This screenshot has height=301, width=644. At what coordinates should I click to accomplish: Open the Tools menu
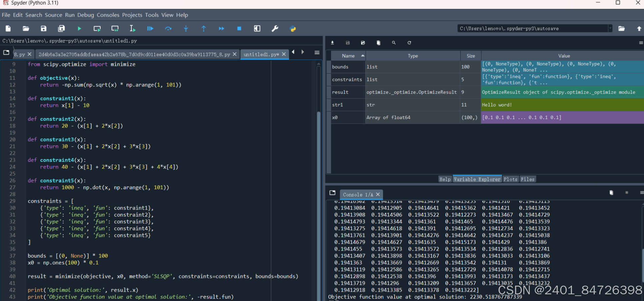pyautogui.click(x=152, y=15)
